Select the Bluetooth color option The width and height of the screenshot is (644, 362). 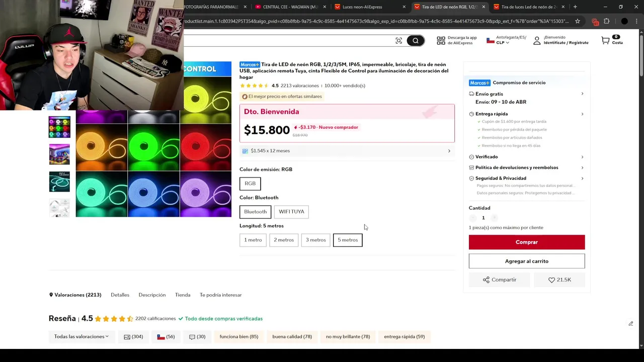pyautogui.click(x=255, y=212)
